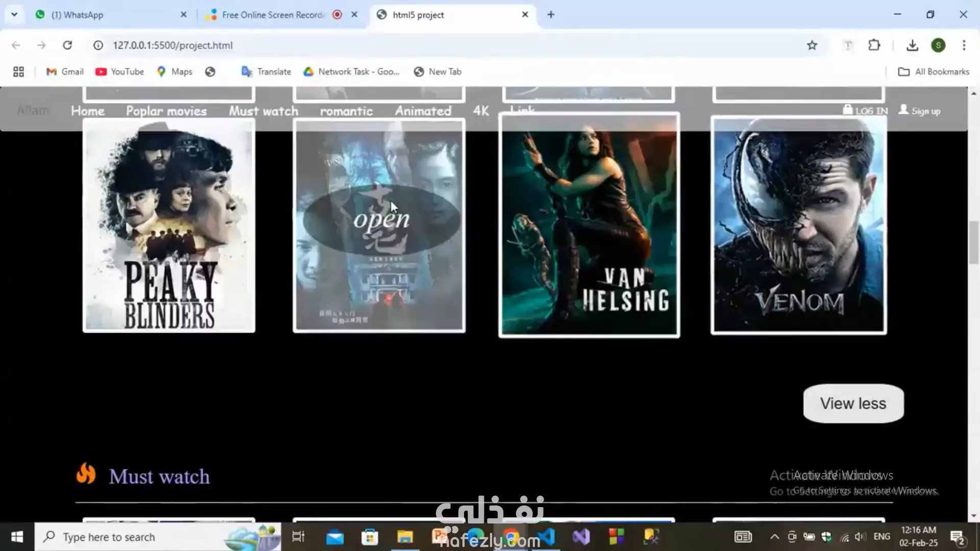Click the scrollbar down arrow
The image size is (980, 551).
[x=974, y=516]
